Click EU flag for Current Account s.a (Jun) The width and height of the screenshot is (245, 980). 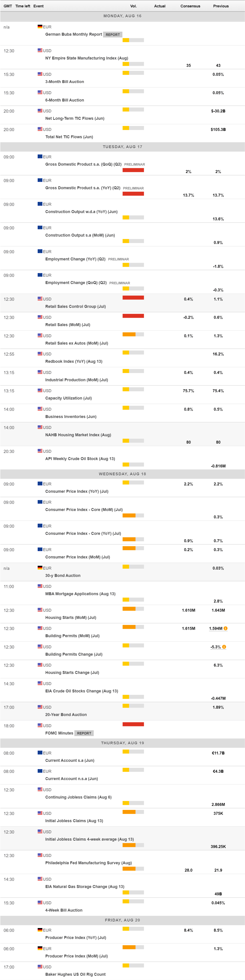pos(40,752)
